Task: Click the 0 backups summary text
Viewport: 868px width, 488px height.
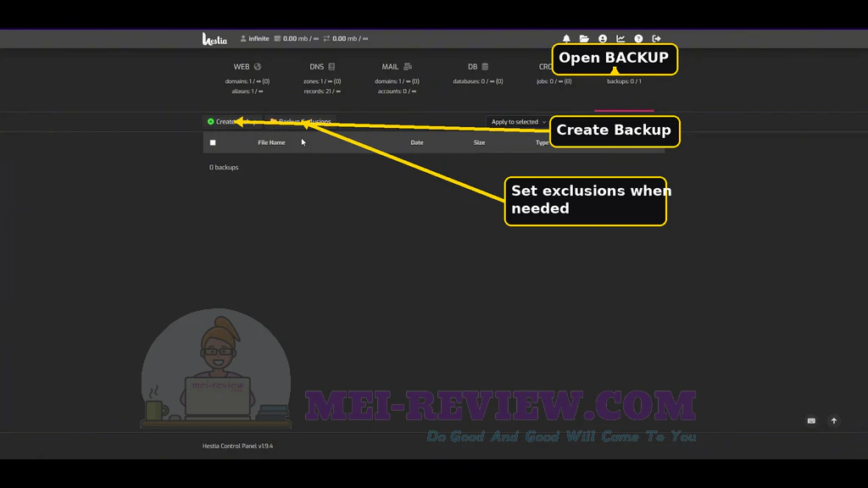Action: point(224,167)
